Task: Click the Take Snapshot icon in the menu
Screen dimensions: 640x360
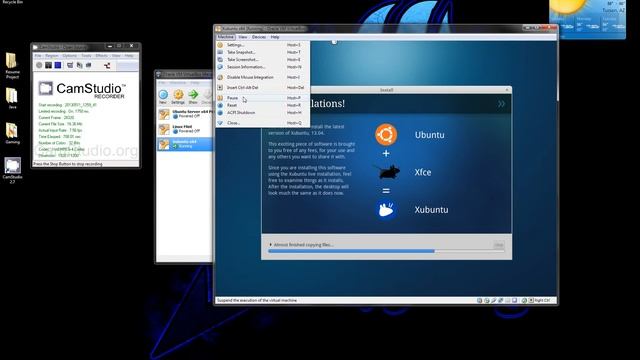Action: pyautogui.click(x=220, y=52)
